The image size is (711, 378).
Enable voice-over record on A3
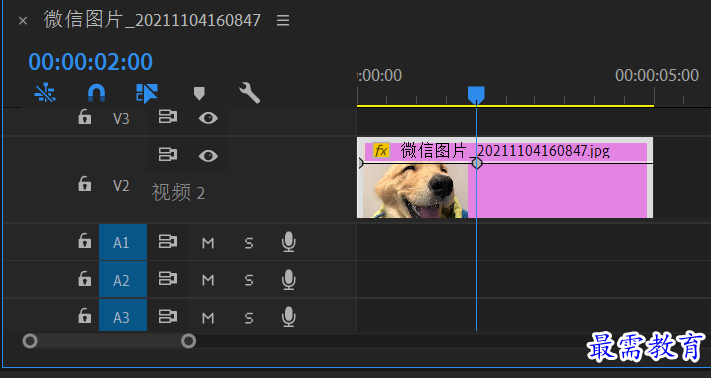point(289,317)
